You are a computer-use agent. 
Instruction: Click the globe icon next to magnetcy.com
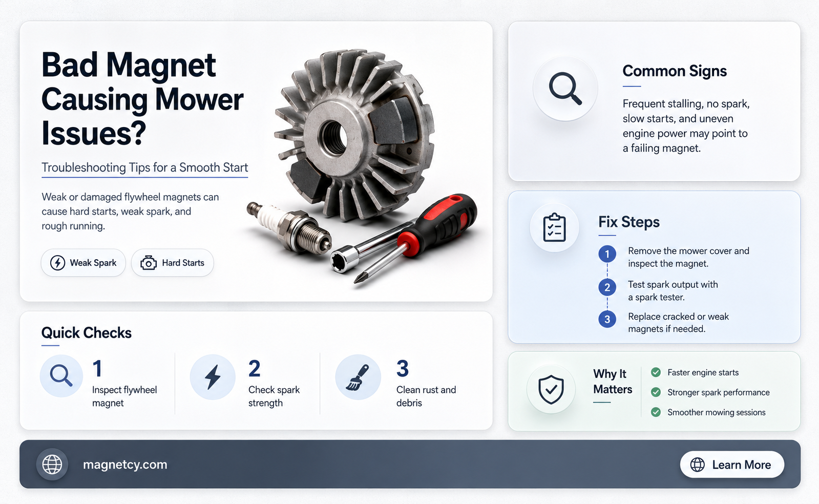[x=52, y=465]
